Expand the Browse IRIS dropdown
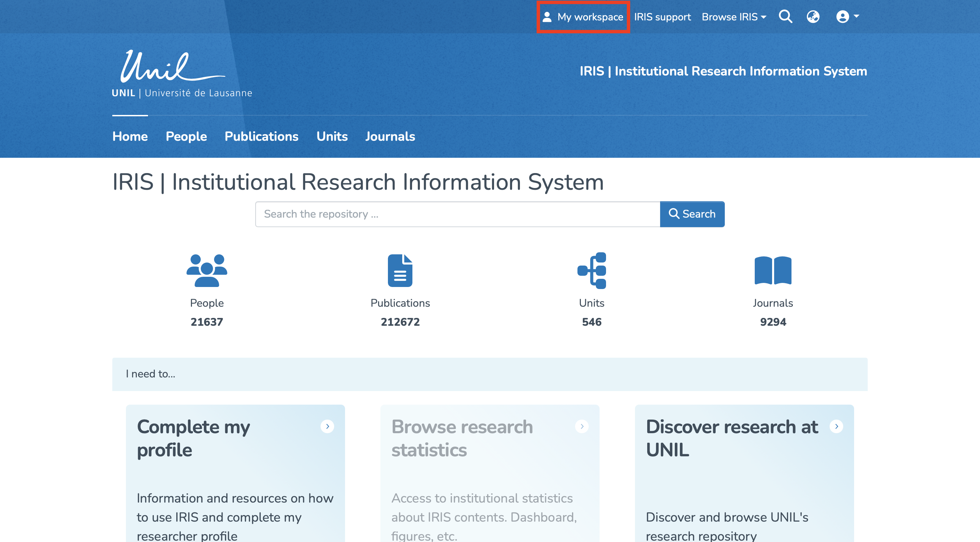980x542 pixels. 734,17
